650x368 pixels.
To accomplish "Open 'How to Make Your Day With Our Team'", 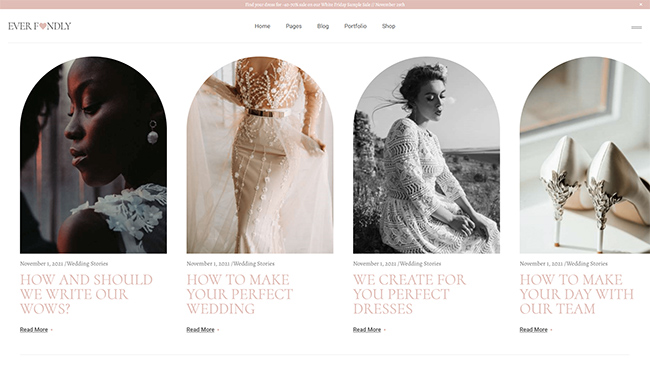I will click(577, 294).
